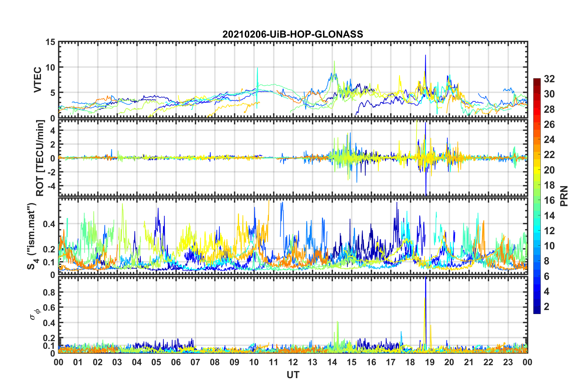The width and height of the screenshot is (586, 392).
Task: Click VTEC y-axis tick label 5
Action: 53,93
